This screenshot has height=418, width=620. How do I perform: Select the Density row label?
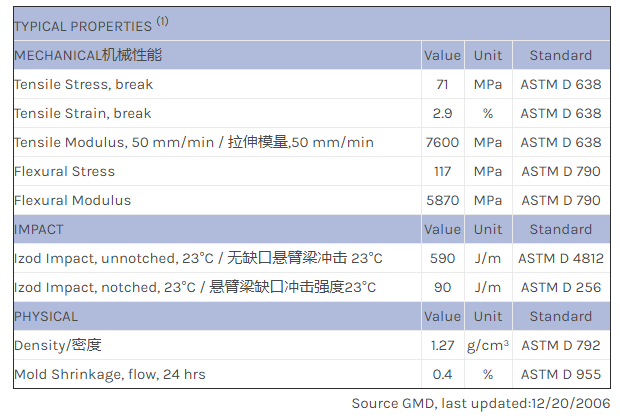tap(58, 345)
